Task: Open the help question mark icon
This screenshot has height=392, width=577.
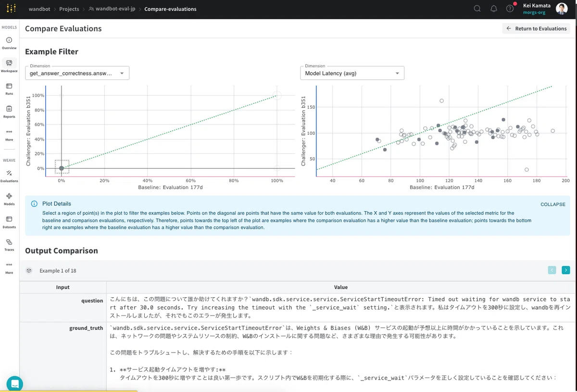Action: [510, 9]
